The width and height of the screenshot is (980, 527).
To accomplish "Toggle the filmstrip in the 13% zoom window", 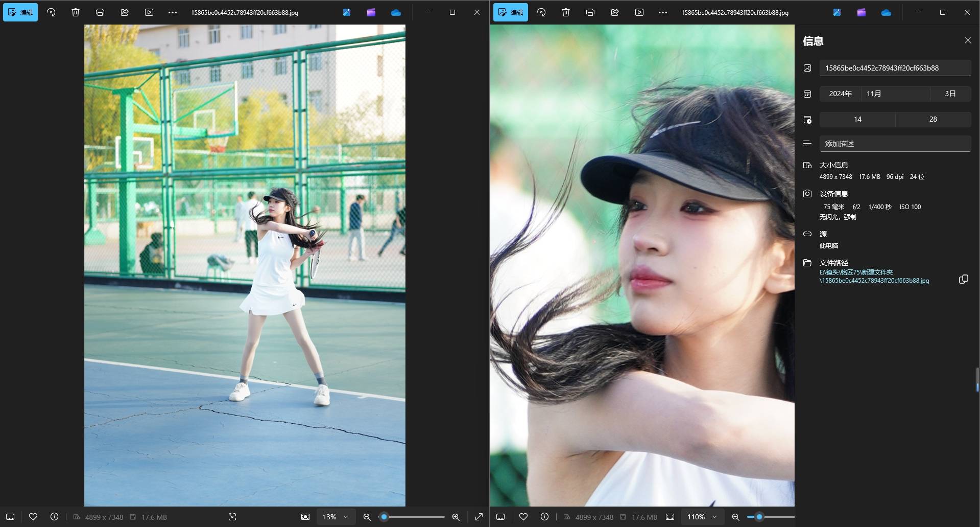I will point(10,517).
